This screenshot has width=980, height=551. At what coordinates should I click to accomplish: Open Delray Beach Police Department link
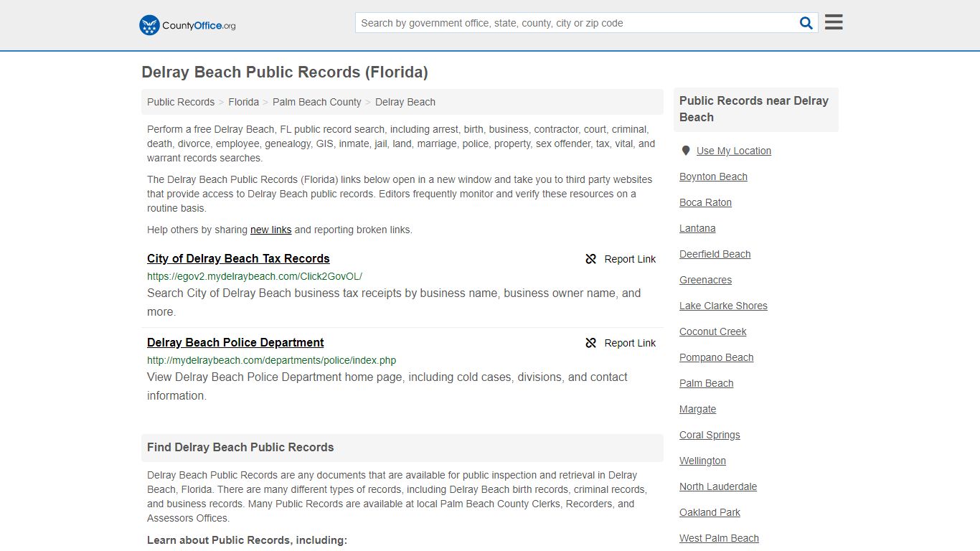pos(235,342)
